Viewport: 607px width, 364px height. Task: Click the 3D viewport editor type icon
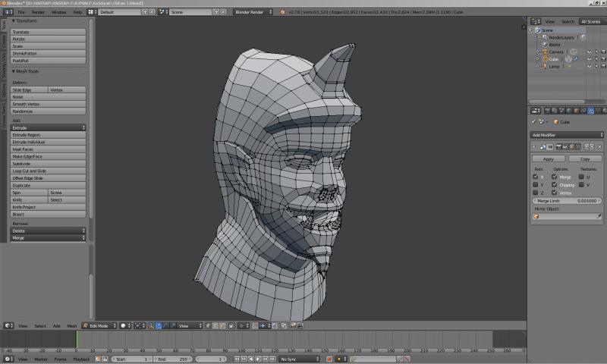7,325
